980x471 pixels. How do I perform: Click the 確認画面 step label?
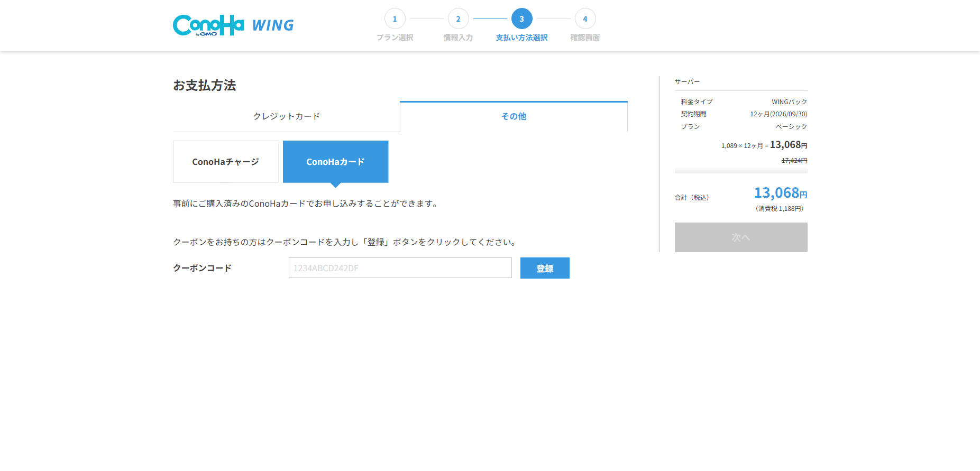click(585, 38)
